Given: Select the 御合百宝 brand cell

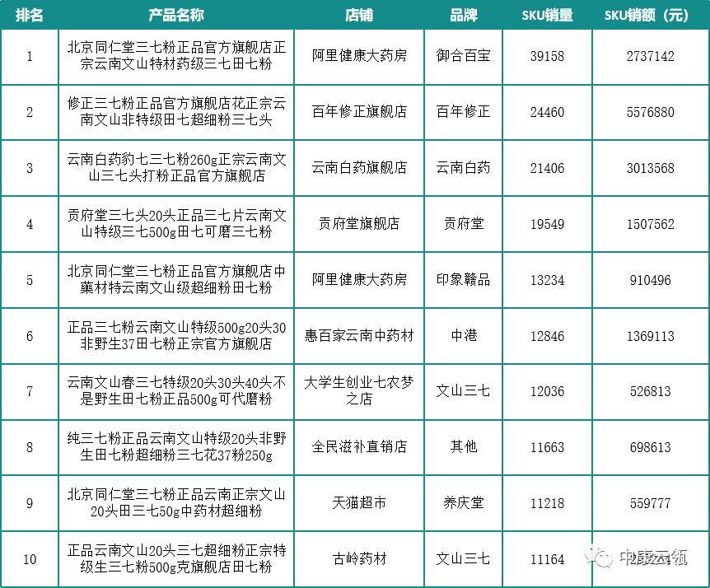Looking at the screenshot, I should [463, 56].
